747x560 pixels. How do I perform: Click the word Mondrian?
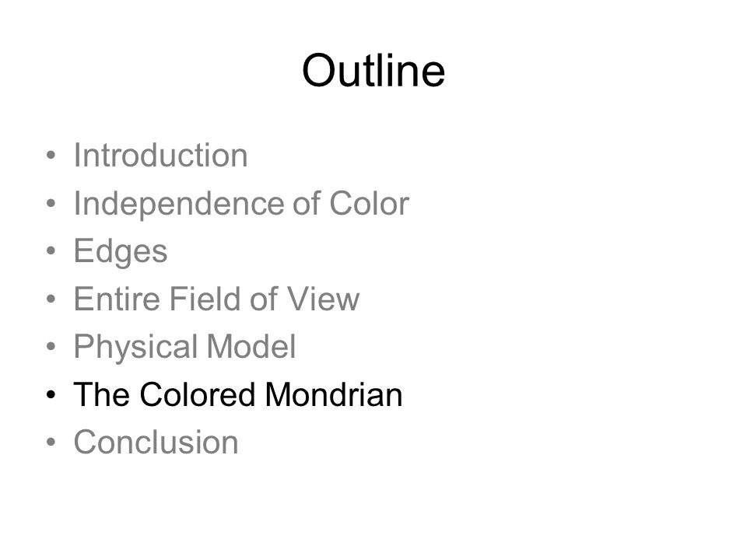pyautogui.click(x=334, y=394)
